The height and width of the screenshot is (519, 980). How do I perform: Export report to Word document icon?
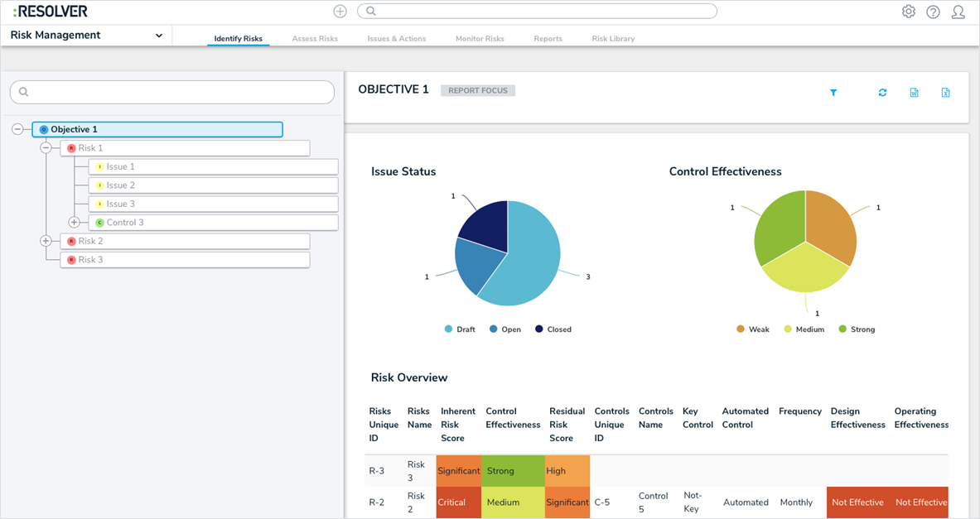coord(914,93)
